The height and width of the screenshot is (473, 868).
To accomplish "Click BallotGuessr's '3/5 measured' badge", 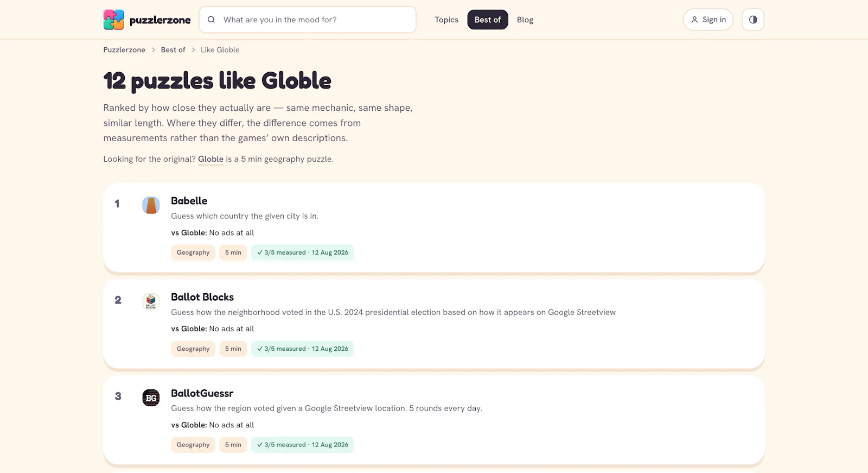I will click(x=303, y=445).
